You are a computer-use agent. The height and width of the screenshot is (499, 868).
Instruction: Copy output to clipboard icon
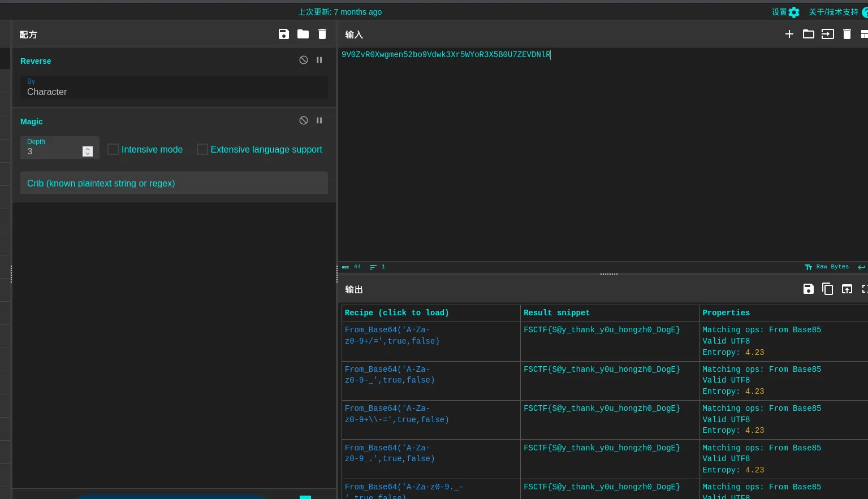[x=828, y=289]
